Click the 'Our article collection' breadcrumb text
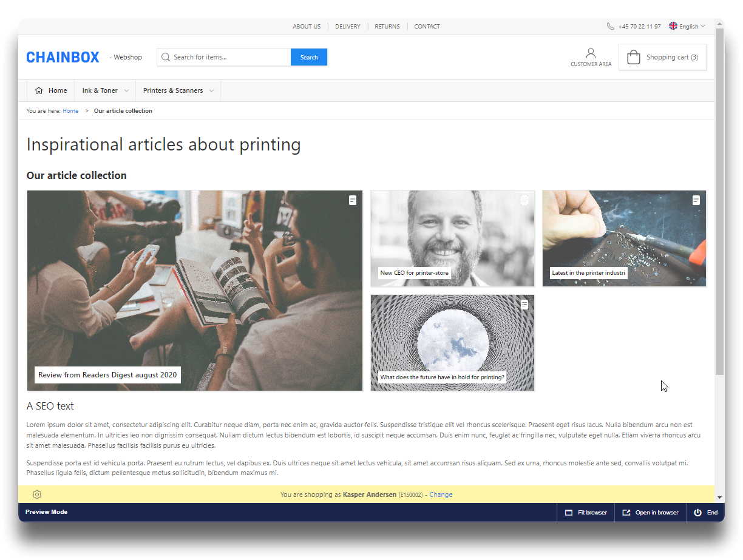This screenshot has width=743, height=560. pos(123,111)
